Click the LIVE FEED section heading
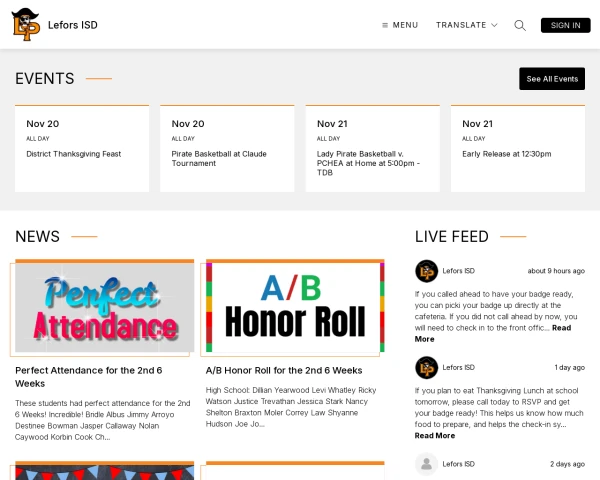Image resolution: width=600 pixels, height=480 pixels. click(x=452, y=237)
